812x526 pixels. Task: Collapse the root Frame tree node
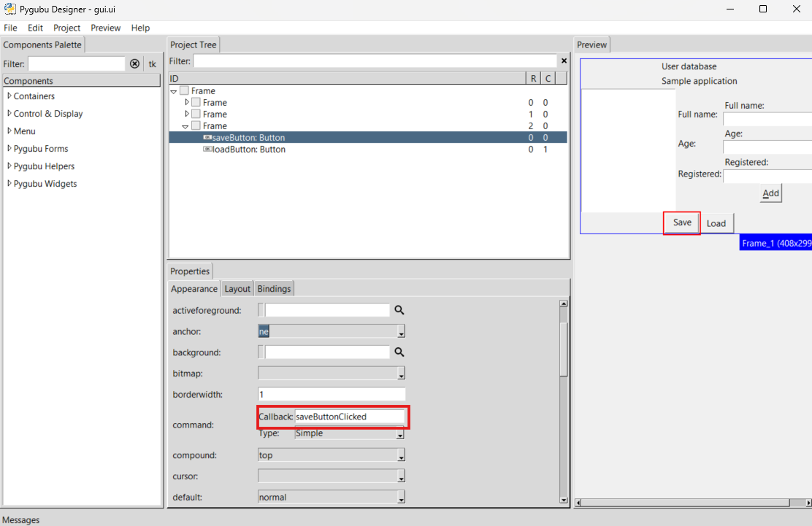click(174, 91)
